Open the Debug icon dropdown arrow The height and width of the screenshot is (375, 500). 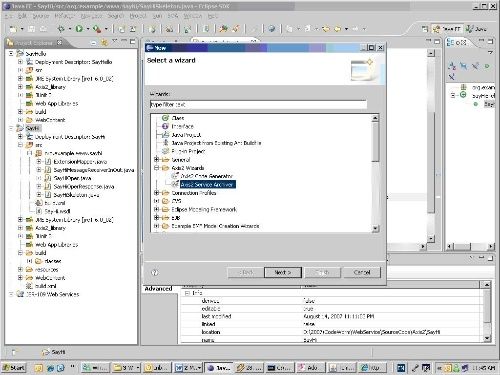[x=69, y=29]
